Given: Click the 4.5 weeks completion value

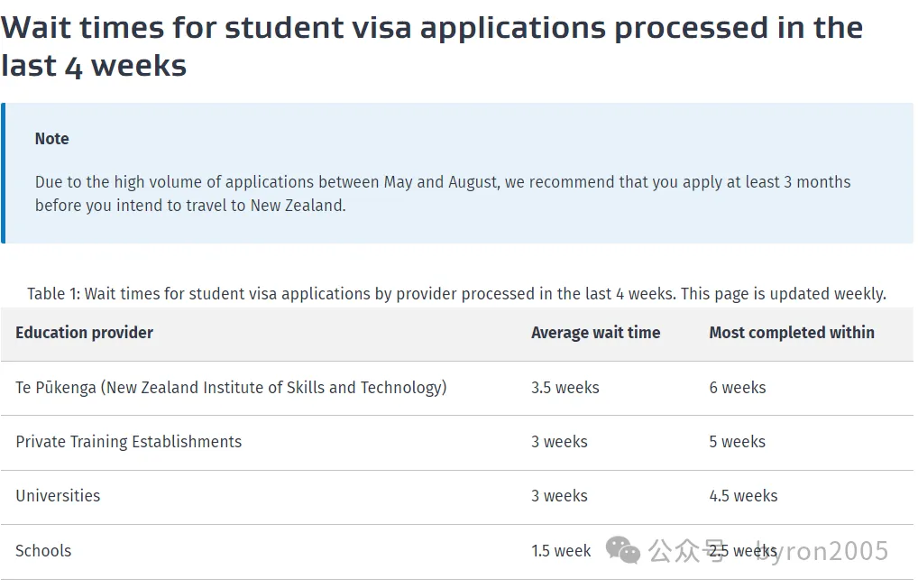Looking at the screenshot, I should [743, 496].
